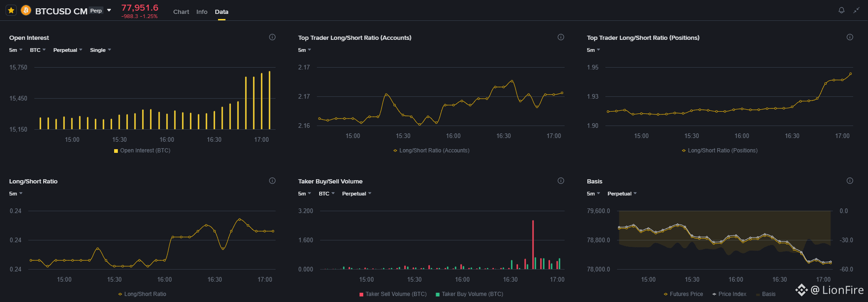Toggle the bottom-left Long/Short Ratio legend
The width and height of the screenshot is (868, 302).
point(142,294)
